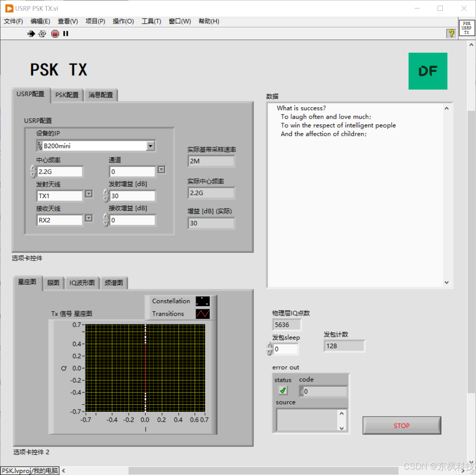
Task: Click the error out source text box
Action: click(x=307, y=420)
